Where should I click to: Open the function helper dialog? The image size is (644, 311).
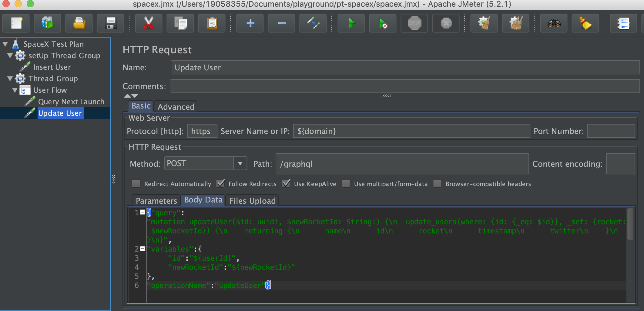pos(623,23)
